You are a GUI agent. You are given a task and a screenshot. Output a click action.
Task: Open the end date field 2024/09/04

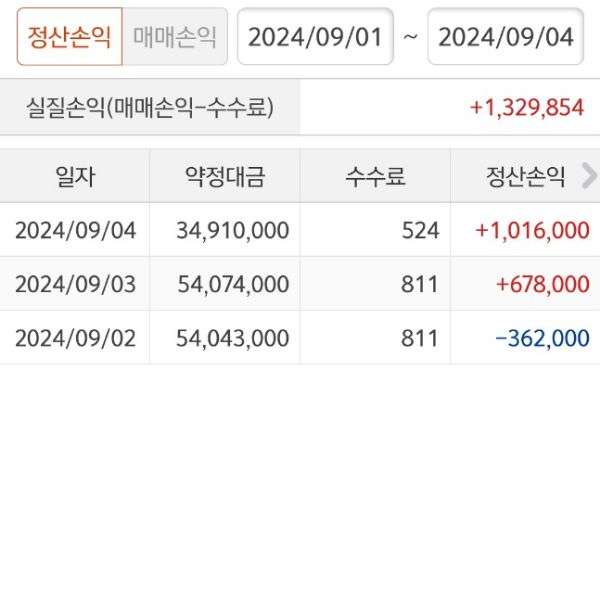coord(506,37)
